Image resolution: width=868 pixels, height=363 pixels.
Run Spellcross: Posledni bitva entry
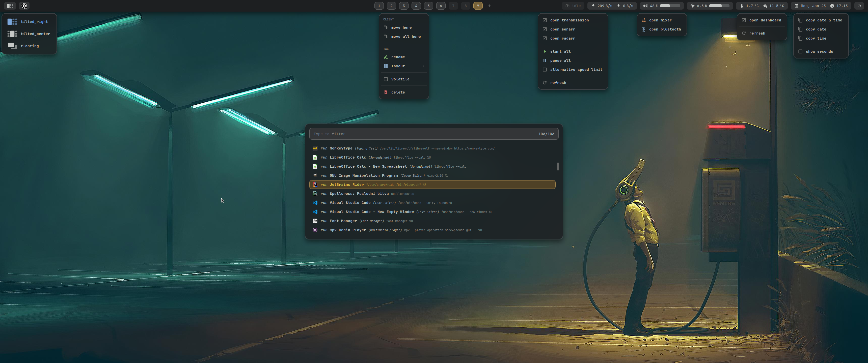432,194
